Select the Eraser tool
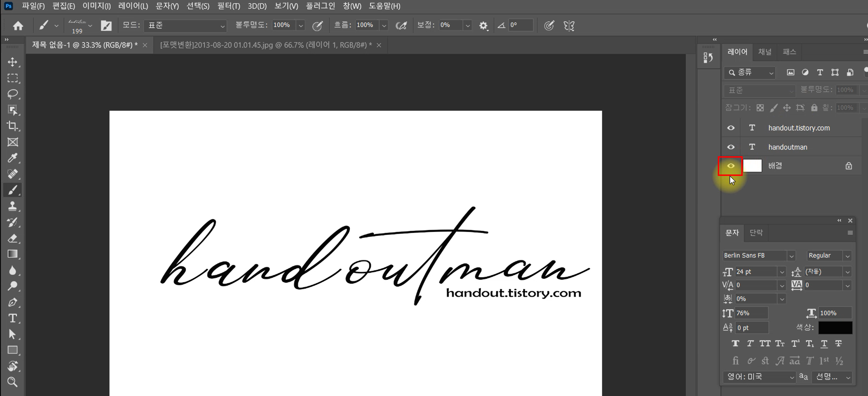 pos(13,238)
